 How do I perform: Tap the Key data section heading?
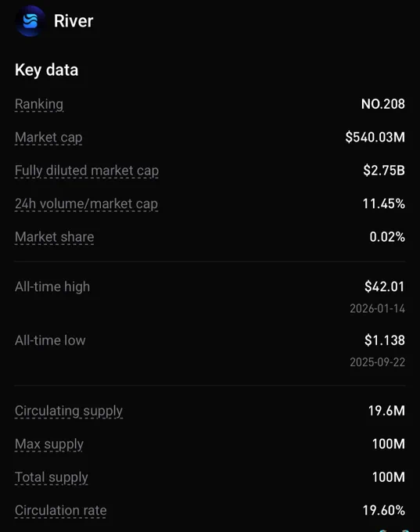pos(46,70)
